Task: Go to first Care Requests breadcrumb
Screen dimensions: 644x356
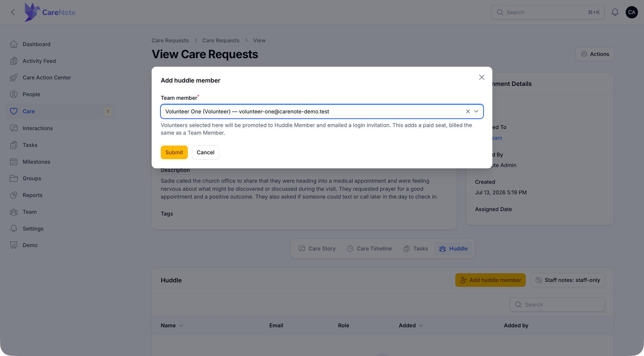Action: coord(170,41)
